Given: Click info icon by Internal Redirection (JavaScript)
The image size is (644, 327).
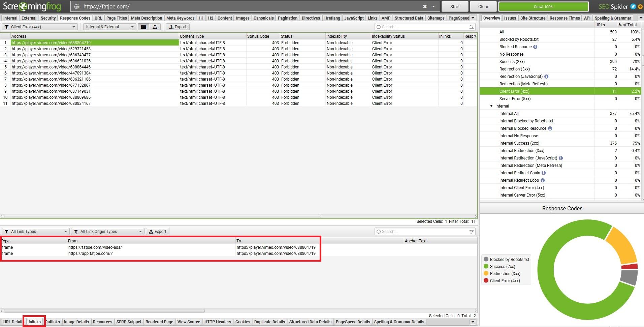Looking at the screenshot, I should click(561, 158).
